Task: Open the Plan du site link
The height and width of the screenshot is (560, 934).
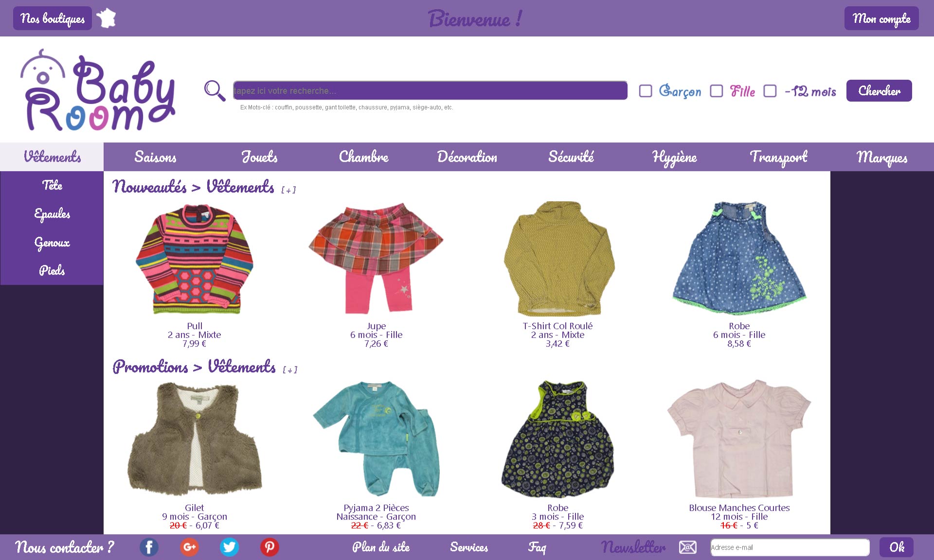Action: click(381, 547)
